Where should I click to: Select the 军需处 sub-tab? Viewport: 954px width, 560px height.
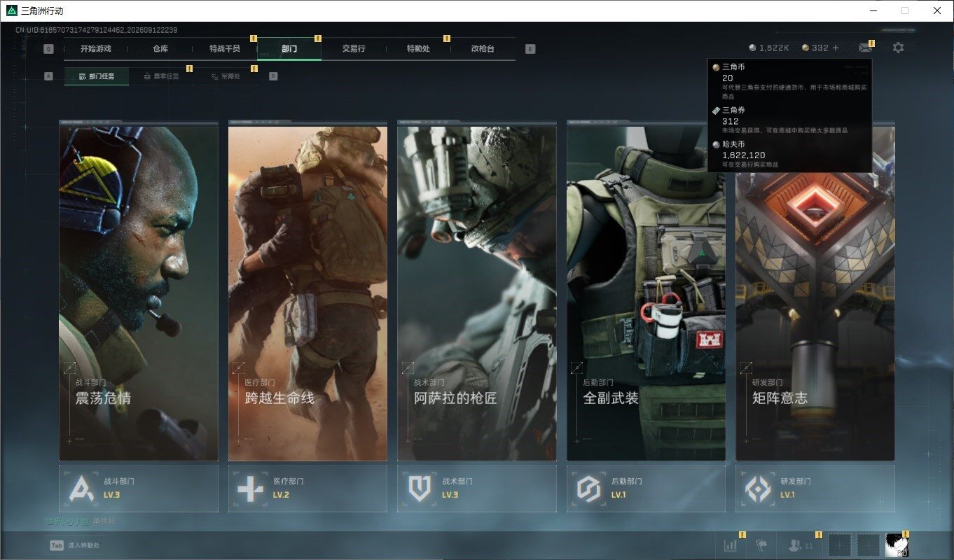[226, 76]
